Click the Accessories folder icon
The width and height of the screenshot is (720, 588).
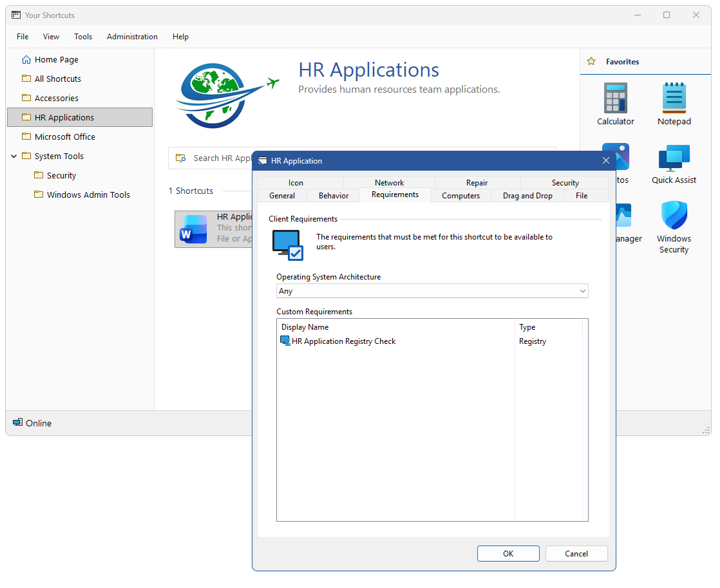(26, 98)
